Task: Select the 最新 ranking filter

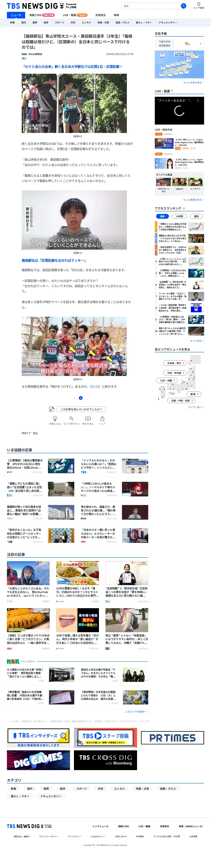Action: 162,216
